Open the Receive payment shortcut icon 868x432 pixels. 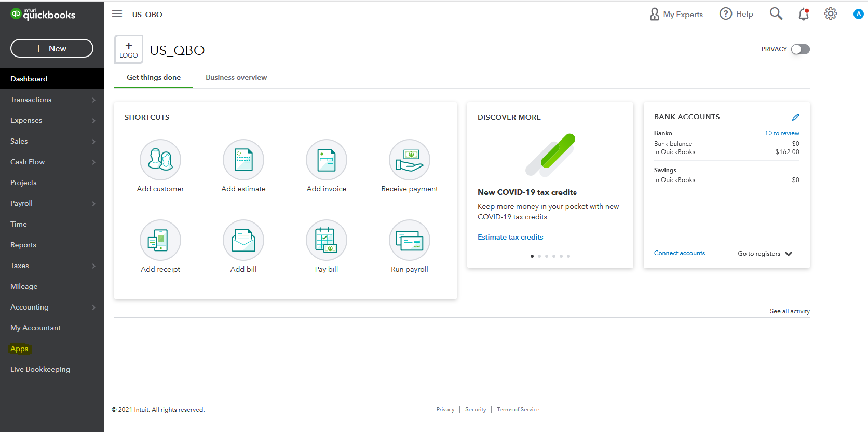click(x=410, y=160)
